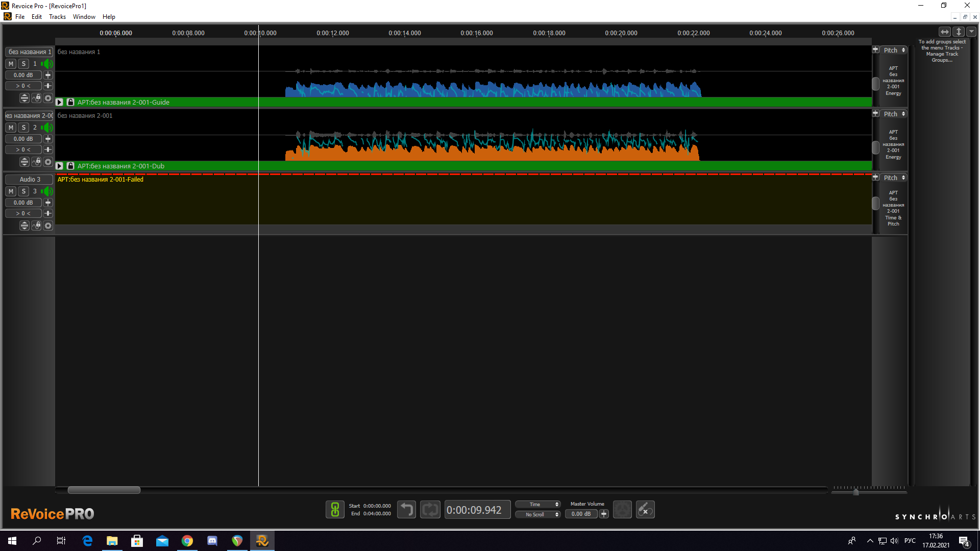
Task: Click track 3 volume 0.00 dB field
Action: (x=23, y=203)
